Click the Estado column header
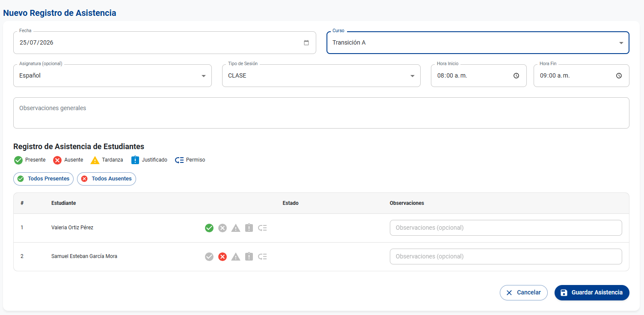The width and height of the screenshot is (644, 315). (x=291, y=203)
